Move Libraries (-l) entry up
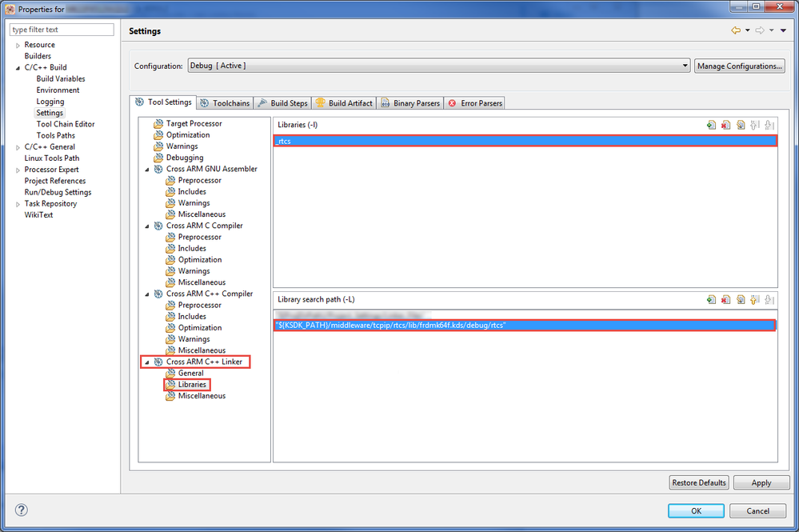 tap(755, 125)
